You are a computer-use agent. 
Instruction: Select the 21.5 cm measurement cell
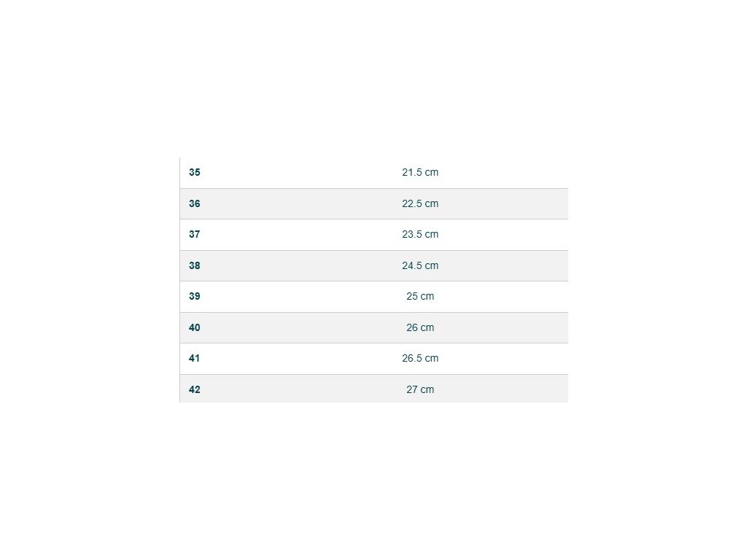pos(420,173)
